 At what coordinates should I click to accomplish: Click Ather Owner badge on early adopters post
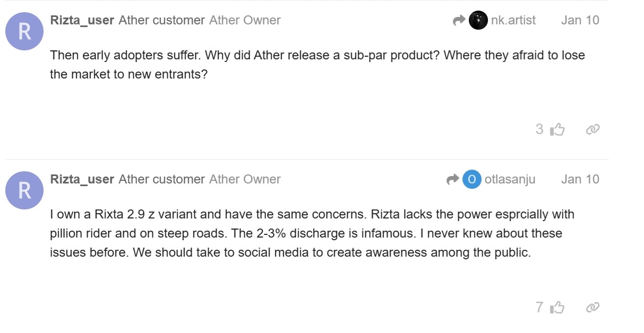click(x=245, y=21)
